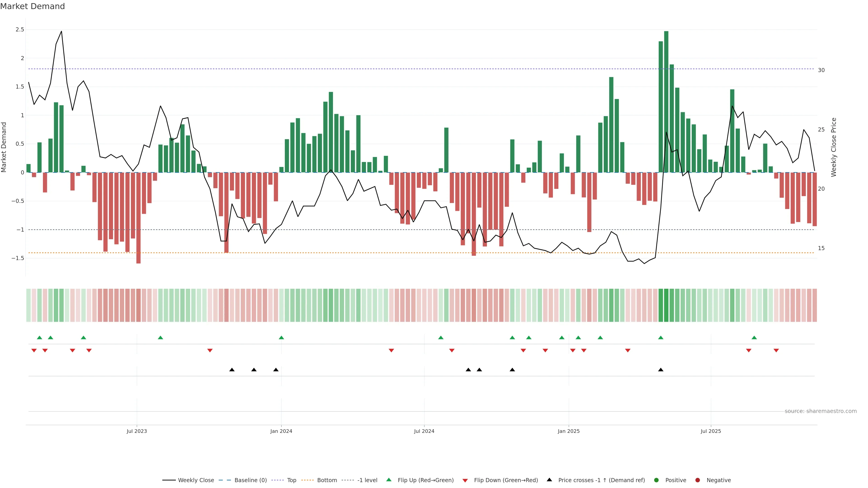
Task: Click green Flip Up triangle legend icon
Action: (x=389, y=480)
